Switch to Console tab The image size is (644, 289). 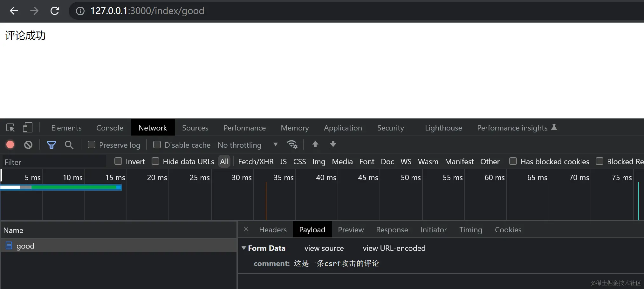click(x=110, y=128)
